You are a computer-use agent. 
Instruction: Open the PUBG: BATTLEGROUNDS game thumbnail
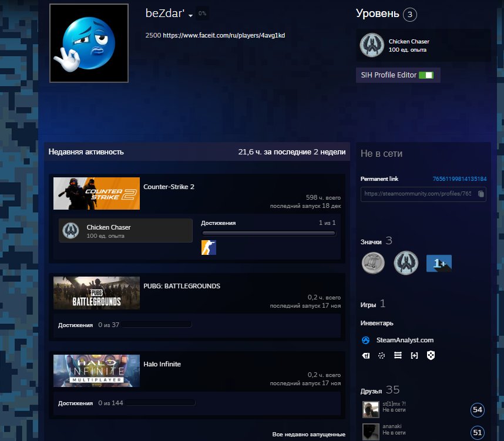(96, 293)
